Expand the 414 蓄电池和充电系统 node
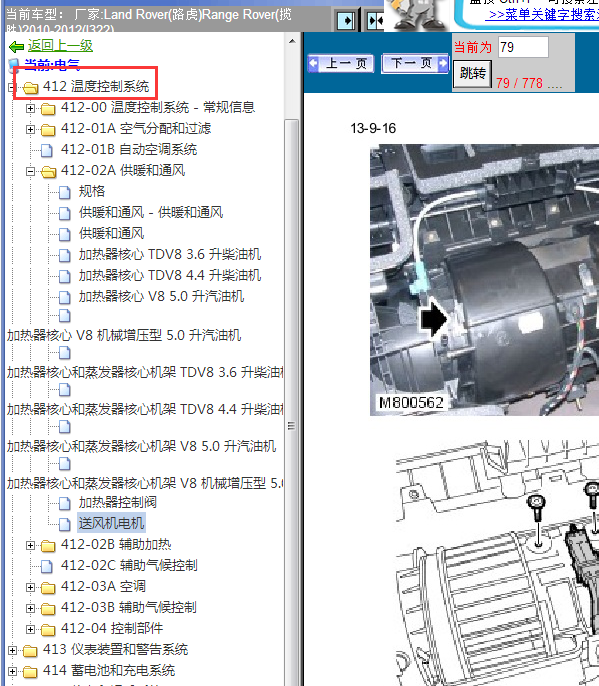 click(x=12, y=671)
